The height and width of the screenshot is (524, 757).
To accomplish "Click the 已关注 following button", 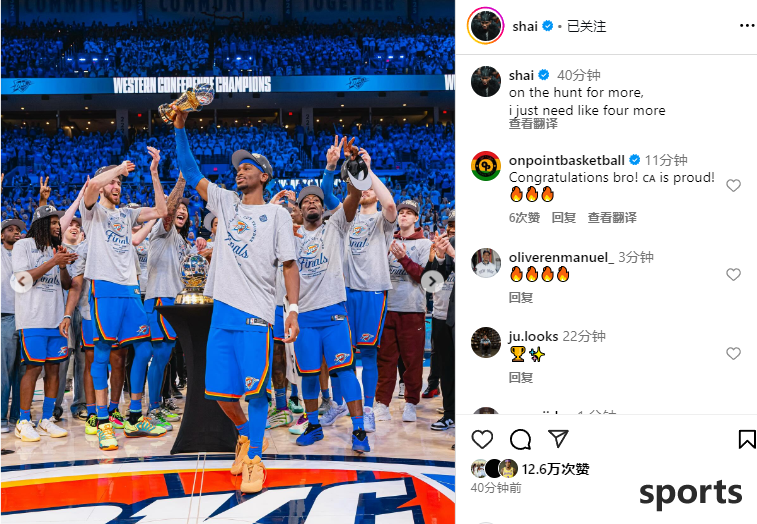I will click(x=586, y=26).
